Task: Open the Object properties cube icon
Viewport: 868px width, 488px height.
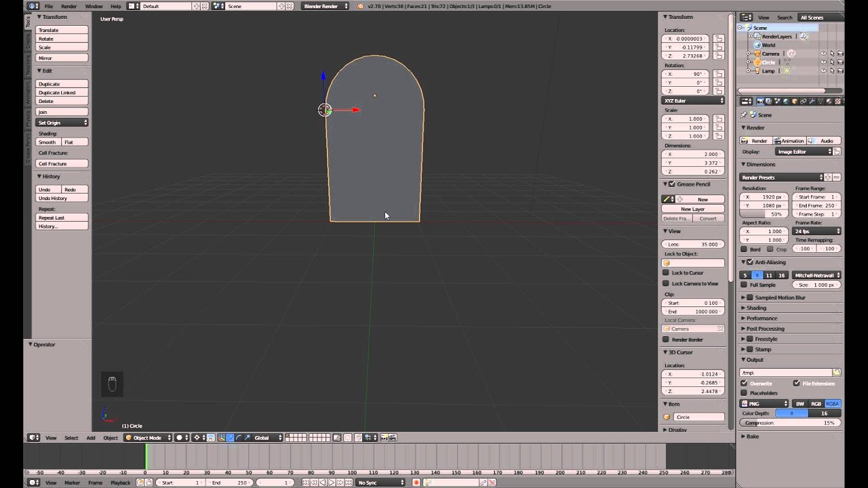Action: 794,101
